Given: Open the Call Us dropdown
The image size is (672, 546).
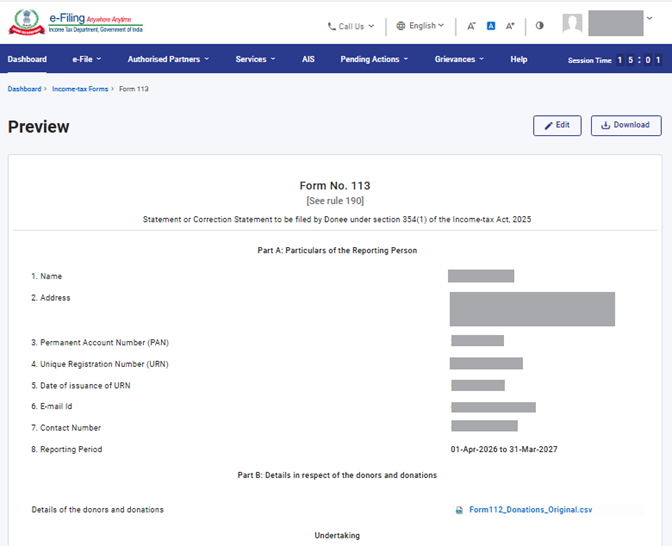Looking at the screenshot, I should [x=351, y=26].
